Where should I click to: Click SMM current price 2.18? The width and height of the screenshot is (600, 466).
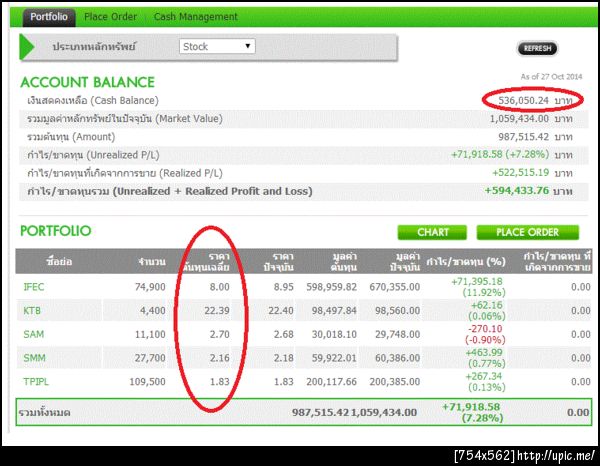(x=284, y=358)
